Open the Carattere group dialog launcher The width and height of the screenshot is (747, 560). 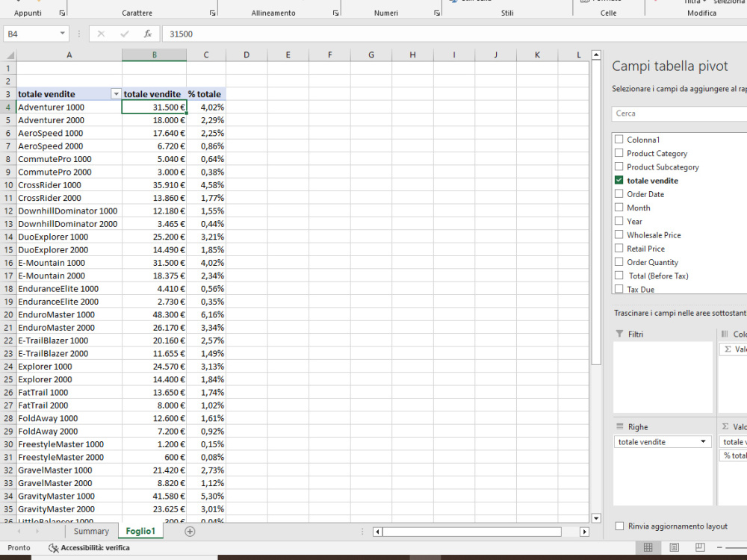[x=212, y=13]
